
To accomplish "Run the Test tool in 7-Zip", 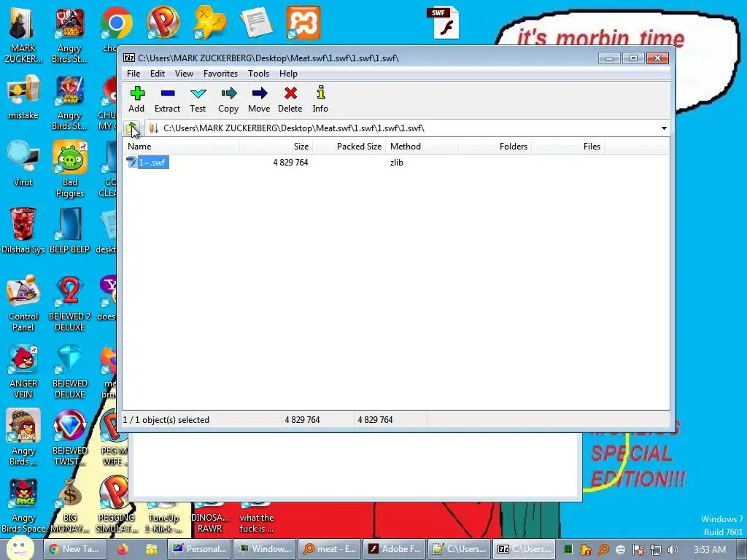I will coord(198,99).
